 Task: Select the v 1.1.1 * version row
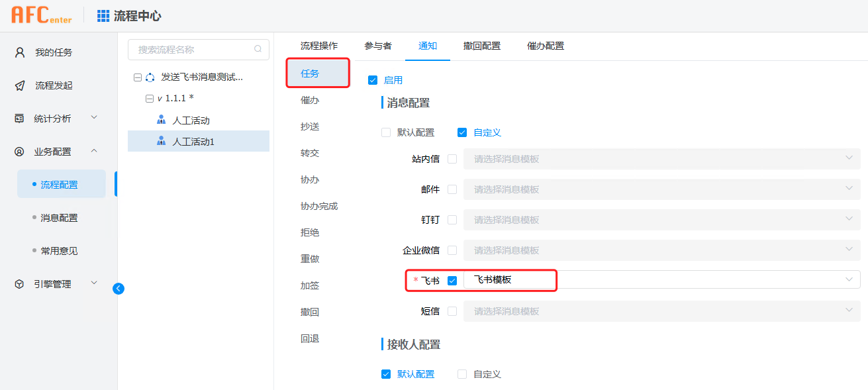tap(199, 99)
